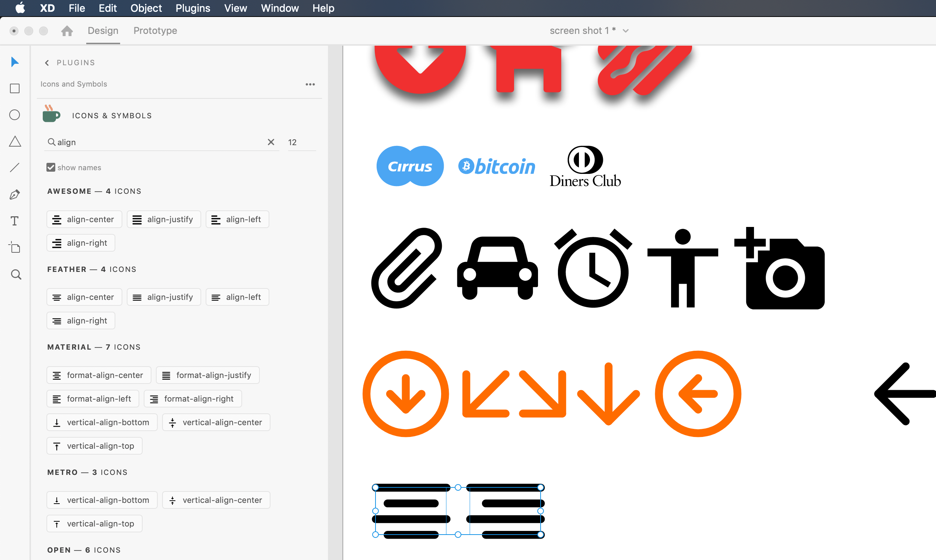Viewport: 936px width, 560px height.
Task: Select the Artboard tool
Action: pos(14,248)
